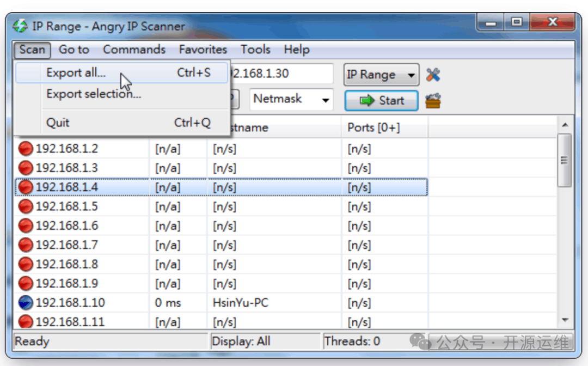Click the red status icon for 192.168.1.2
588x366 pixels.
[x=26, y=149]
